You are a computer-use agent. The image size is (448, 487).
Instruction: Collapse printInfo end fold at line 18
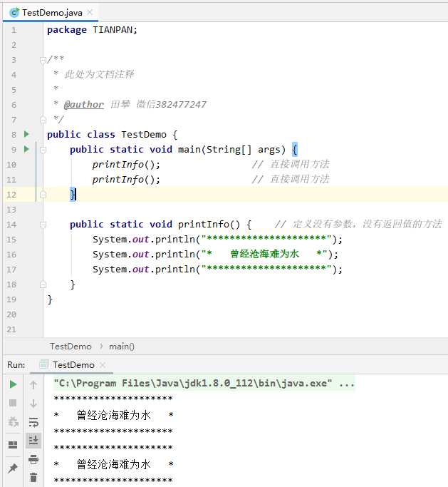pyautogui.click(x=43, y=284)
